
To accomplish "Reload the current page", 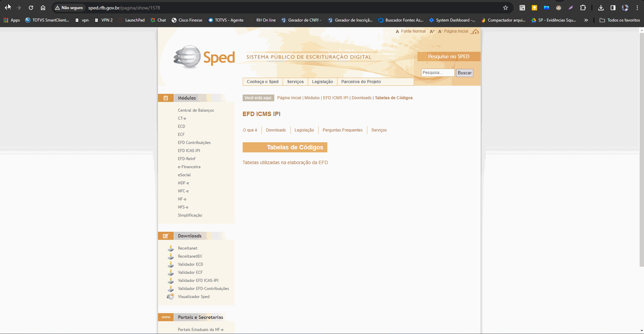I will pyautogui.click(x=31, y=8).
